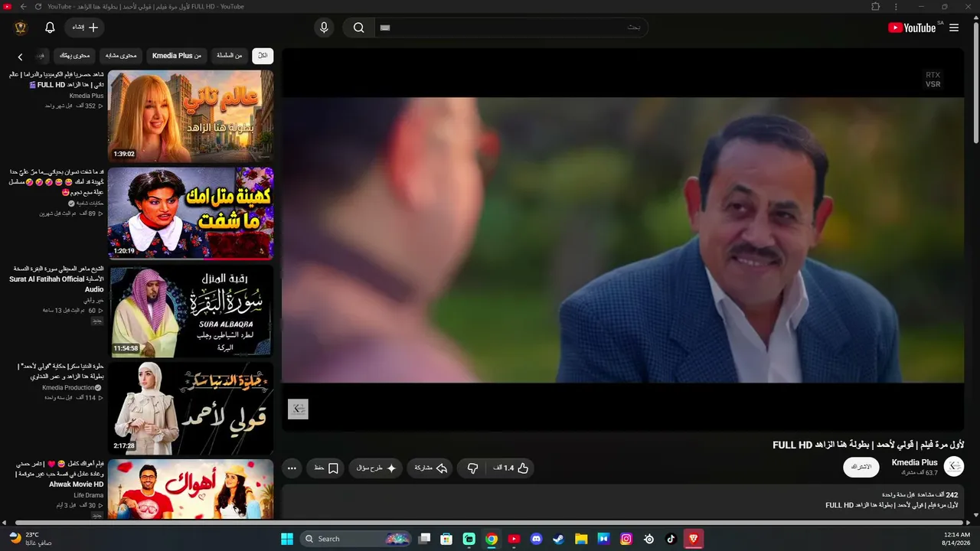This screenshot has width=980, height=551.
Task: Like the video with the thumbs-up button
Action: (511, 468)
